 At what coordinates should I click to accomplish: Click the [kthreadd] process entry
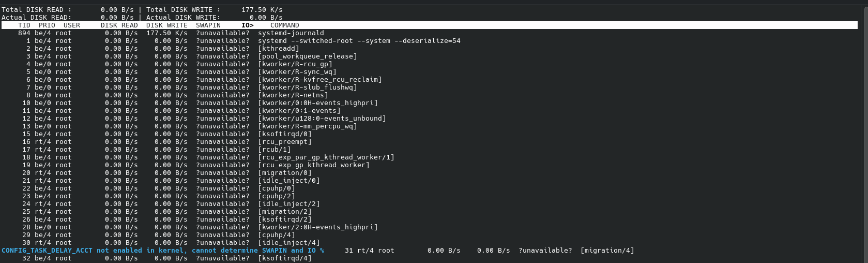279,49
